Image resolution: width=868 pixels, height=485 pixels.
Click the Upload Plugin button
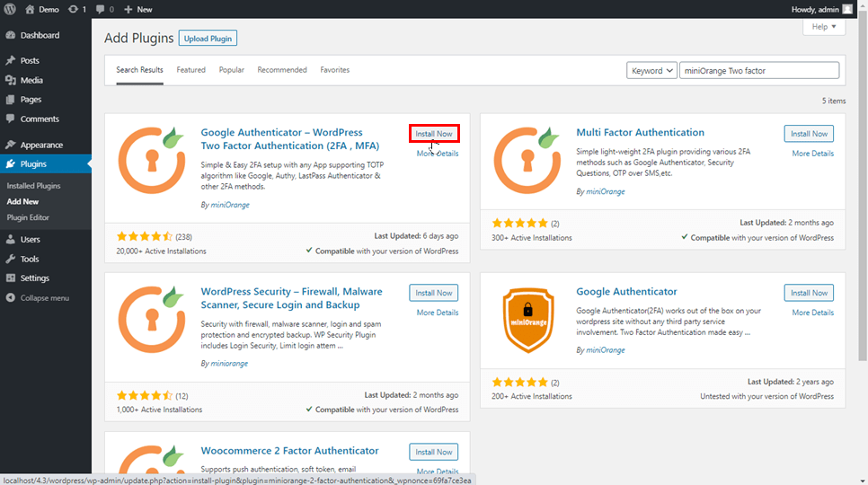[x=208, y=39]
